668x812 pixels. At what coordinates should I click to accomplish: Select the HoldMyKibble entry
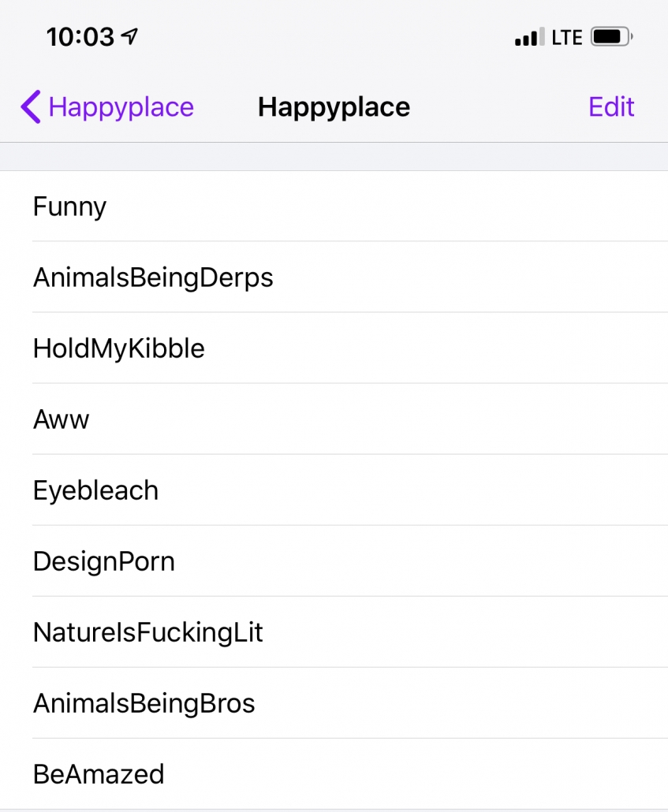[334, 348]
